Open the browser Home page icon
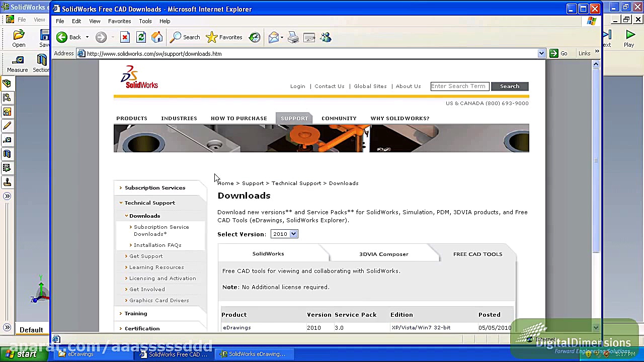Viewport: 644px width, 362px height. point(157,37)
